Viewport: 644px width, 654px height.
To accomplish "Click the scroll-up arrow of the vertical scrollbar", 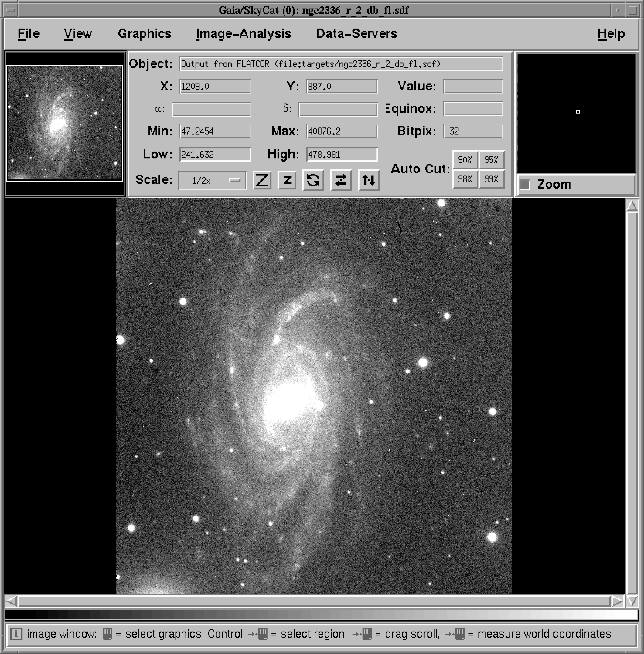I will pyautogui.click(x=632, y=205).
